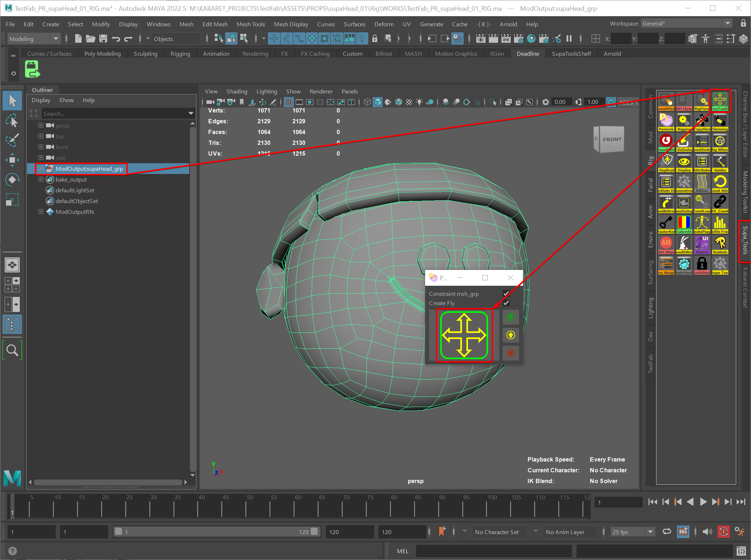Image resolution: width=751 pixels, height=560 pixels.
Task: Click the Deadline submit shelf icon
Action: pyautogui.click(x=32, y=69)
